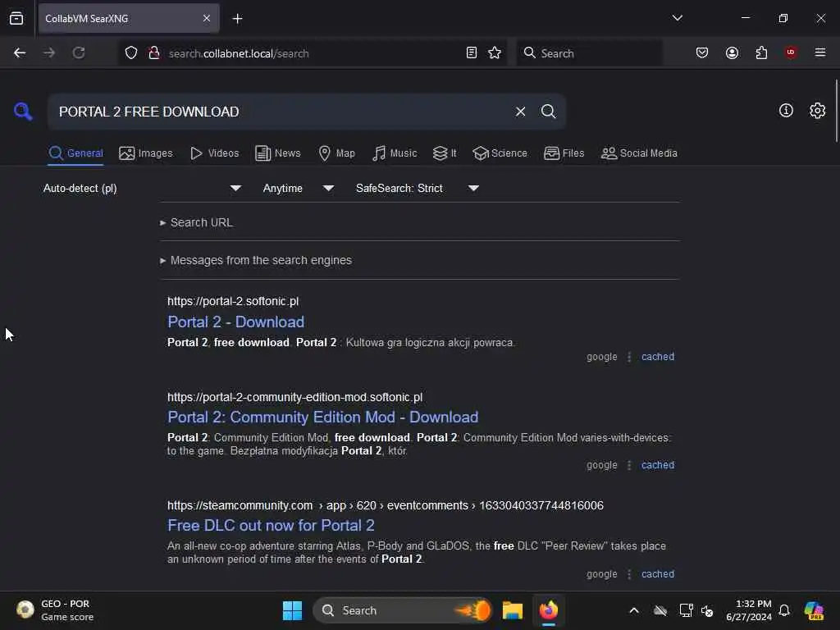Click the portal-2-community-edition-mod.softonic.pl URL text

[x=294, y=398]
